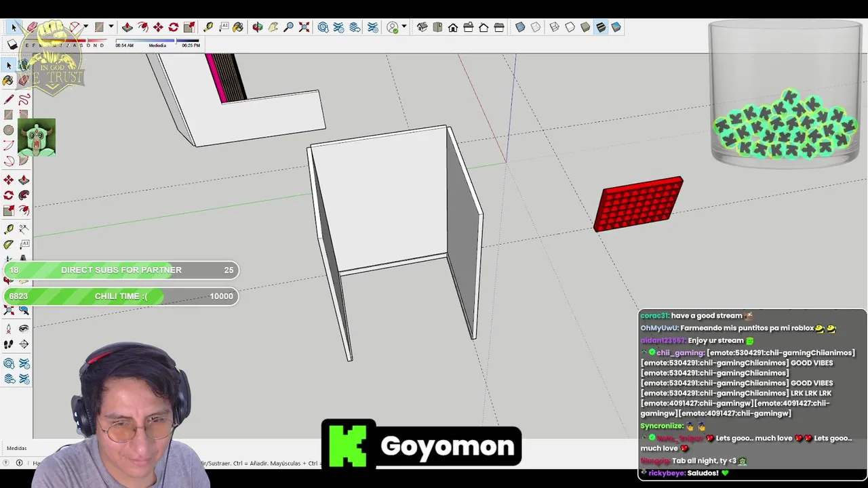Viewport: 868px width, 488px height.
Task: Open Extension Warehouse in top toolbar
Action: 339,27
